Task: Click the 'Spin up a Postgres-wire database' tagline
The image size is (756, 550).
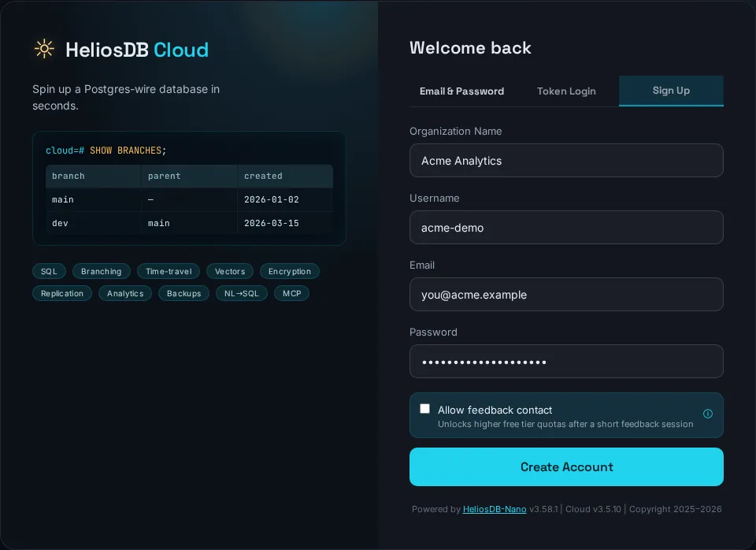Action: tap(126, 98)
